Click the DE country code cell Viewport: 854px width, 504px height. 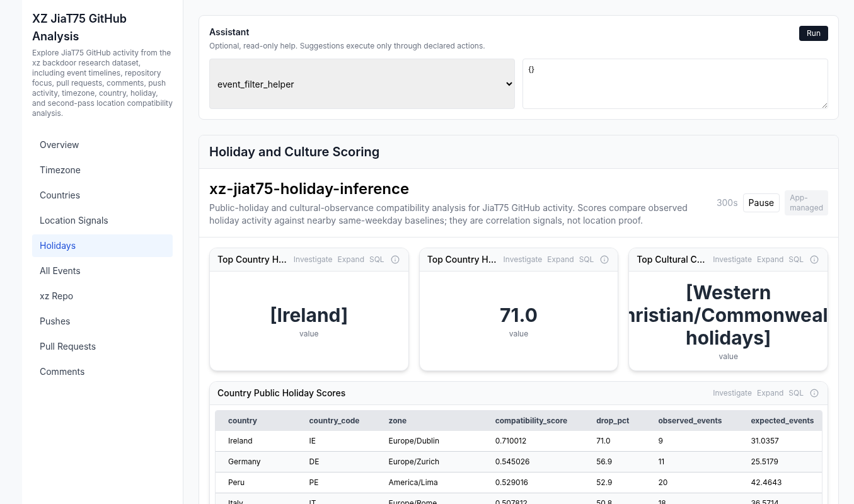(x=314, y=462)
